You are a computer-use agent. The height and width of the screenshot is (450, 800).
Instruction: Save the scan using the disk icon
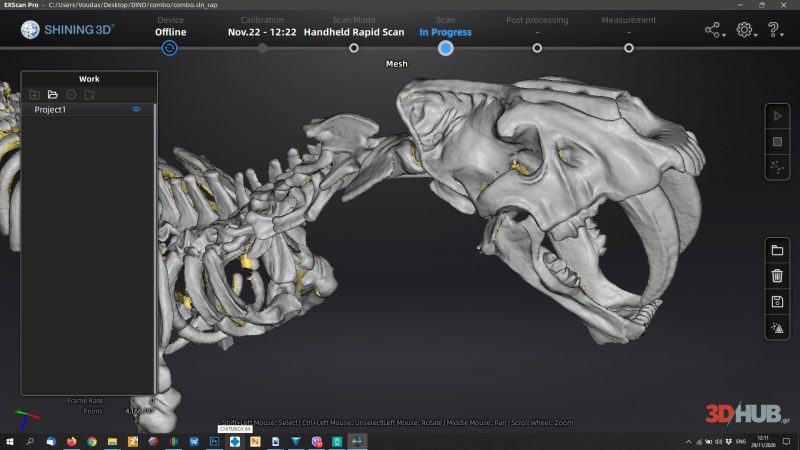(777, 302)
